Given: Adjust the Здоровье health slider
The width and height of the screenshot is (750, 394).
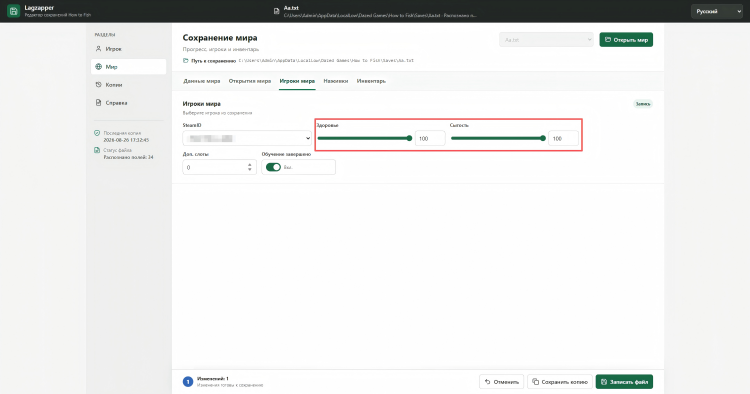Looking at the screenshot, I should pos(364,138).
